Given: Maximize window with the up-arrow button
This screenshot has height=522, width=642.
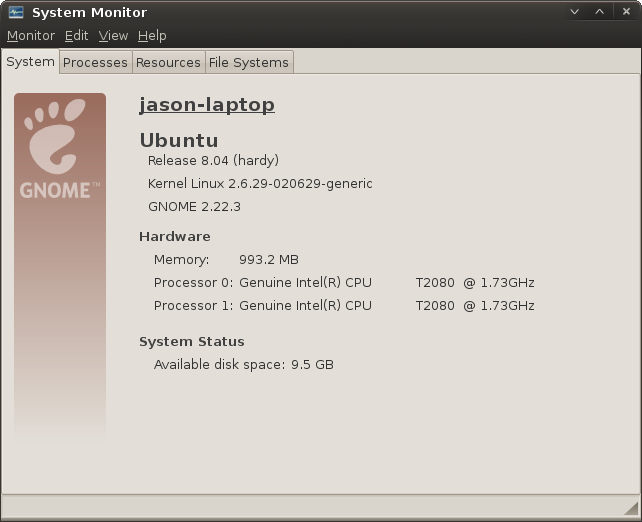Looking at the screenshot, I should tap(599, 12).
